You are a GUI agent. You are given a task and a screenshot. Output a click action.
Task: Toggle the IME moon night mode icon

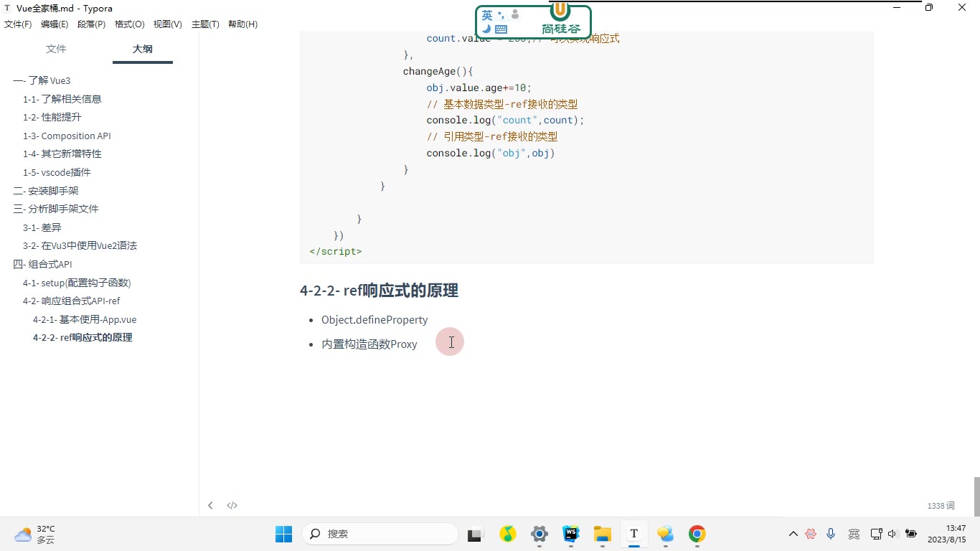(x=486, y=29)
